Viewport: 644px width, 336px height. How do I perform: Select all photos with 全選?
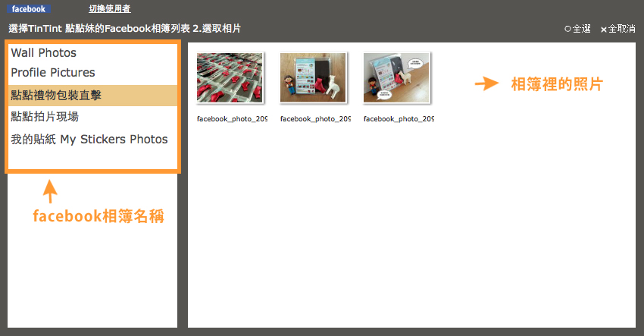pos(577,29)
